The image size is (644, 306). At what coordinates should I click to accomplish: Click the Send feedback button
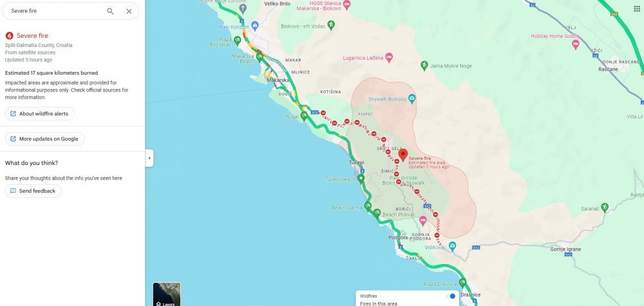(33, 191)
